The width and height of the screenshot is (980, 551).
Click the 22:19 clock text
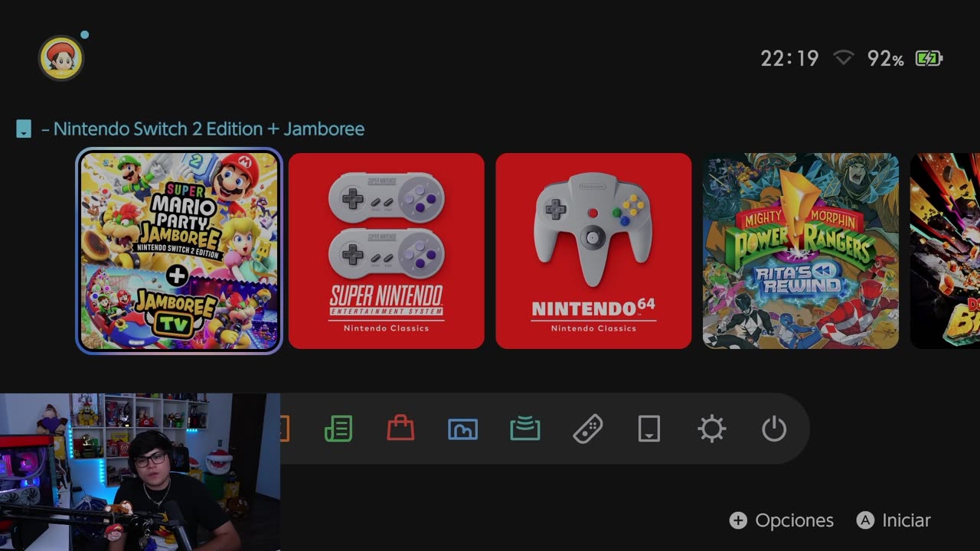pyautogui.click(x=789, y=58)
